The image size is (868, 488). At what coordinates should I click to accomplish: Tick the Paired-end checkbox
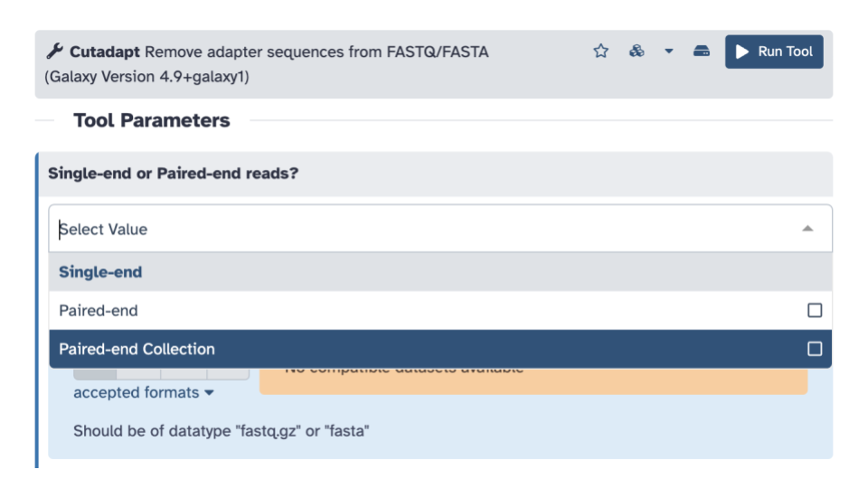(x=815, y=310)
